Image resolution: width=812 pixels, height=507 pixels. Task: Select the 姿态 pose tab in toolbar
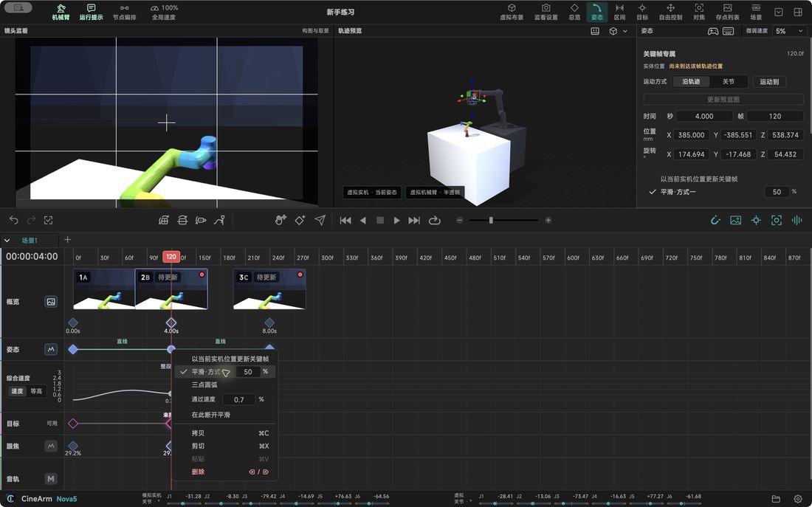597,12
